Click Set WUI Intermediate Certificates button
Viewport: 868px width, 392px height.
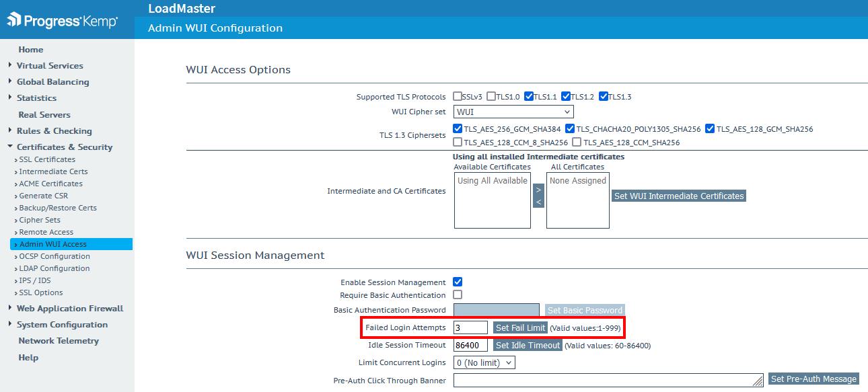pos(679,196)
